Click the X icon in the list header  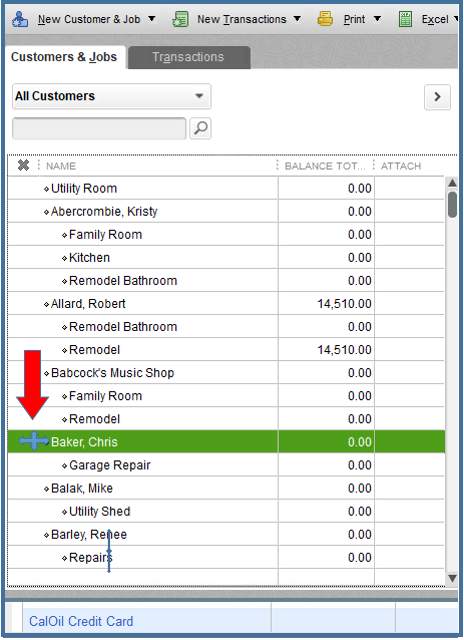pyautogui.click(x=23, y=165)
